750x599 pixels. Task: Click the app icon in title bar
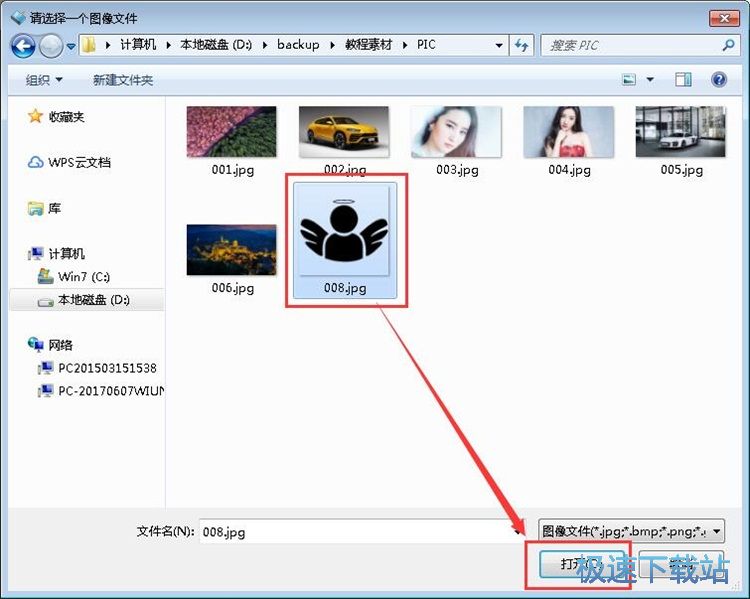pos(18,18)
